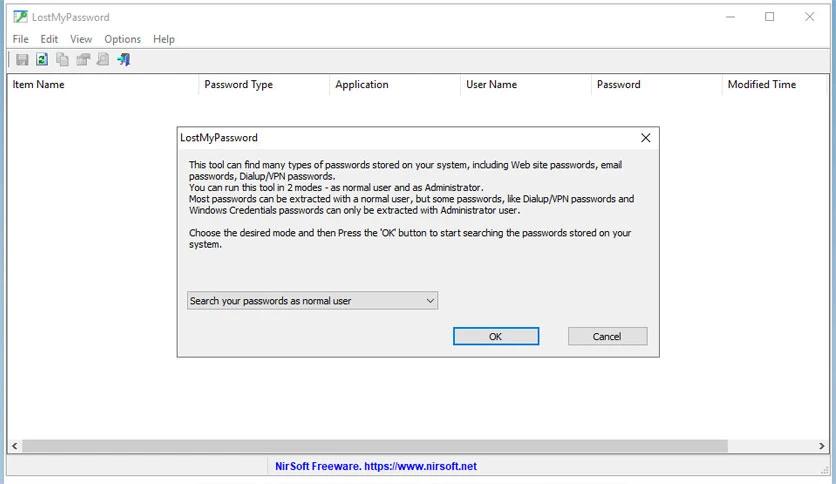Click the Properties toolbar icon
Viewport: 836px width, 484px height.
[83, 60]
